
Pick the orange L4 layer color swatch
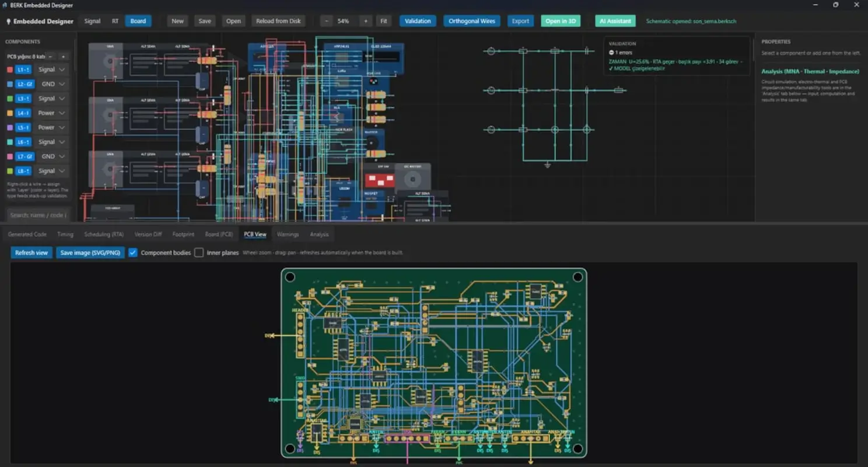pyautogui.click(x=9, y=113)
